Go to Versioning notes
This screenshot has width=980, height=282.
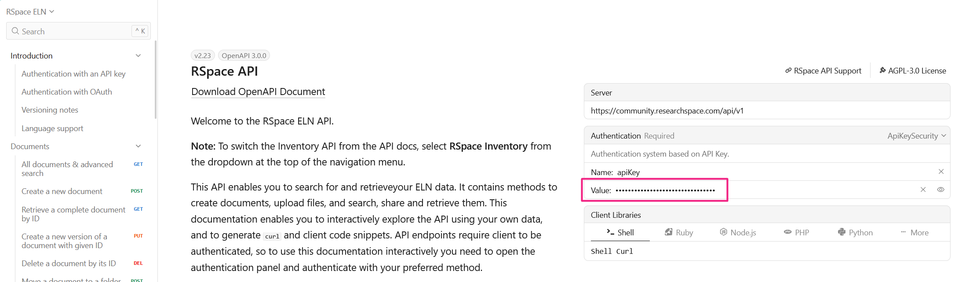pos(50,110)
